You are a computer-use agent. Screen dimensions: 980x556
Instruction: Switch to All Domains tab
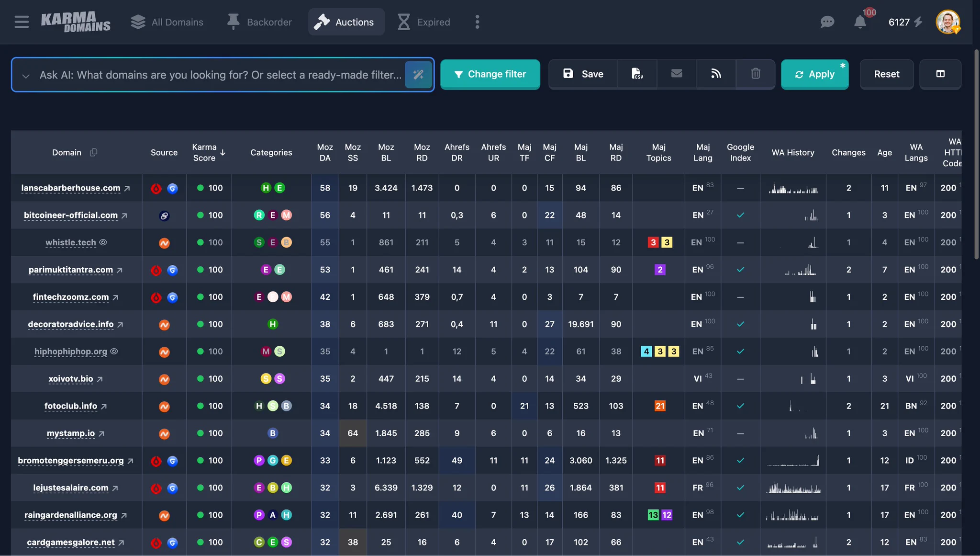coord(167,22)
